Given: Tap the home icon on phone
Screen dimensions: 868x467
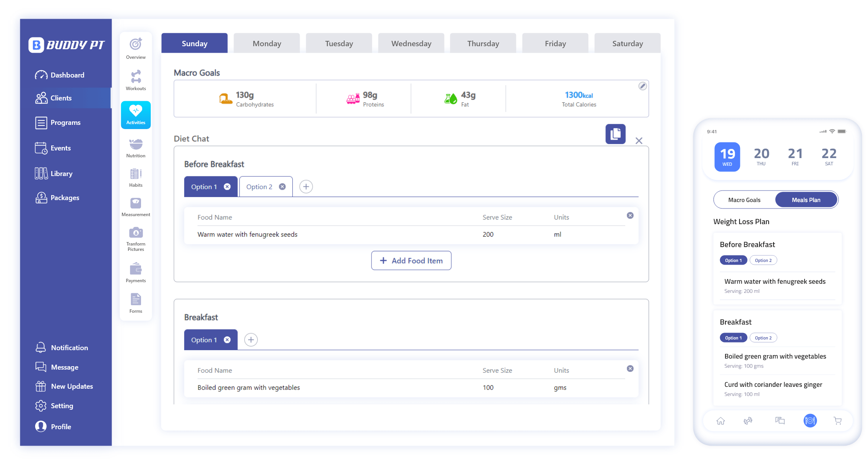Looking at the screenshot, I should 720,421.
